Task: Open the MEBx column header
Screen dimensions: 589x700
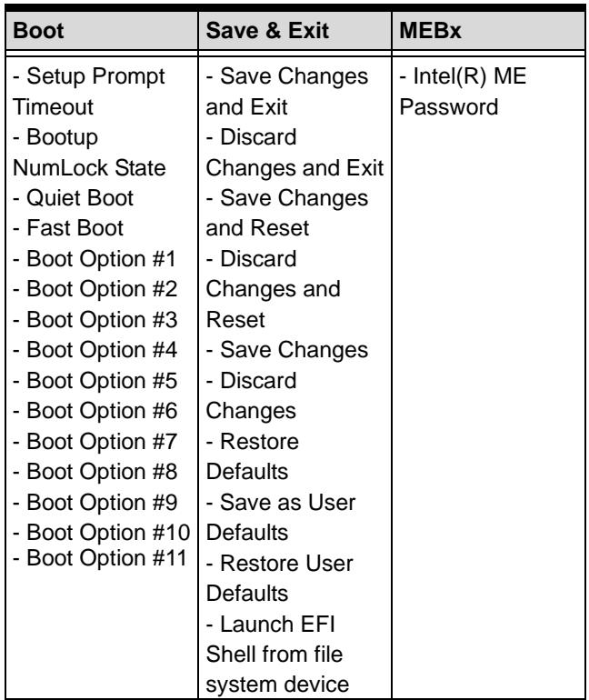Action: pos(430,31)
